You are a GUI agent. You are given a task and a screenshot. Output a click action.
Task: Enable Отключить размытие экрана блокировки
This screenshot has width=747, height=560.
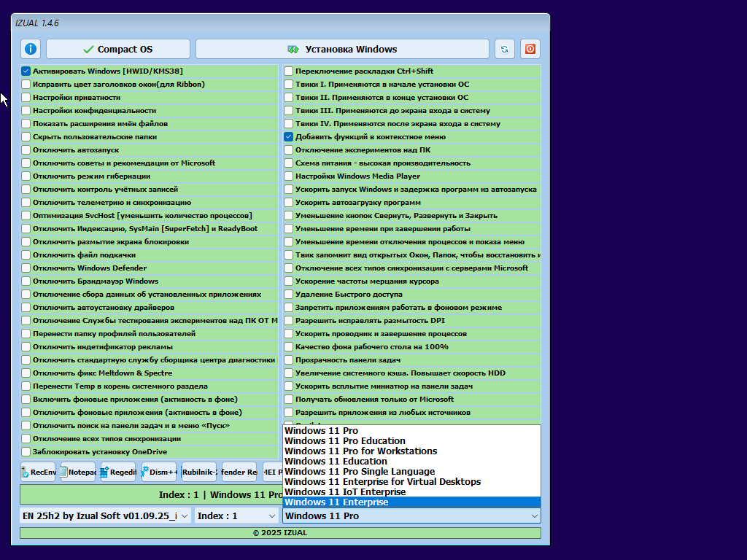click(x=26, y=242)
